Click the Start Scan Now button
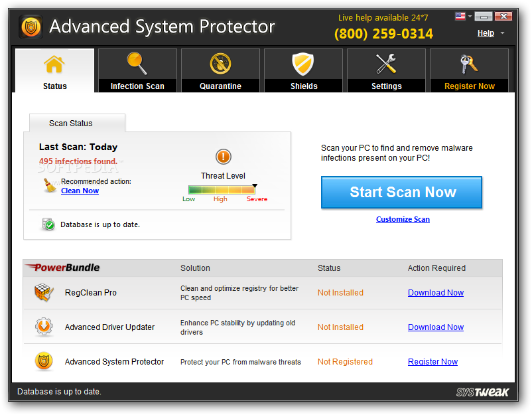 [402, 192]
